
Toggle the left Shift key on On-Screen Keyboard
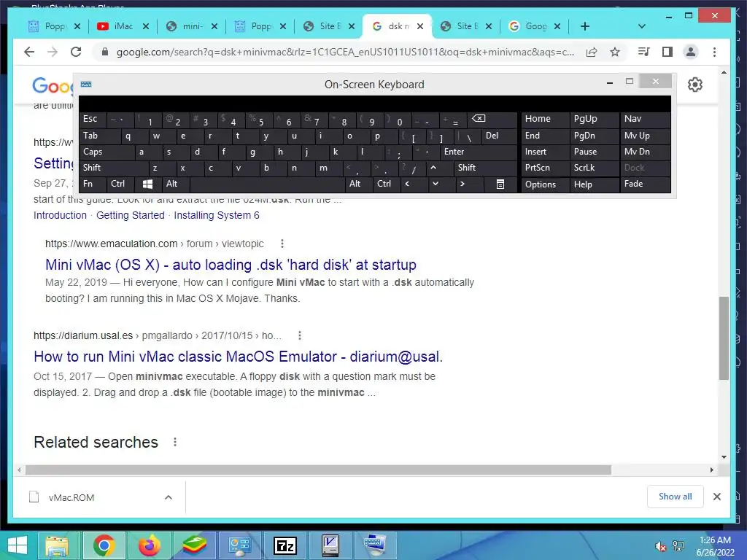[114, 168]
